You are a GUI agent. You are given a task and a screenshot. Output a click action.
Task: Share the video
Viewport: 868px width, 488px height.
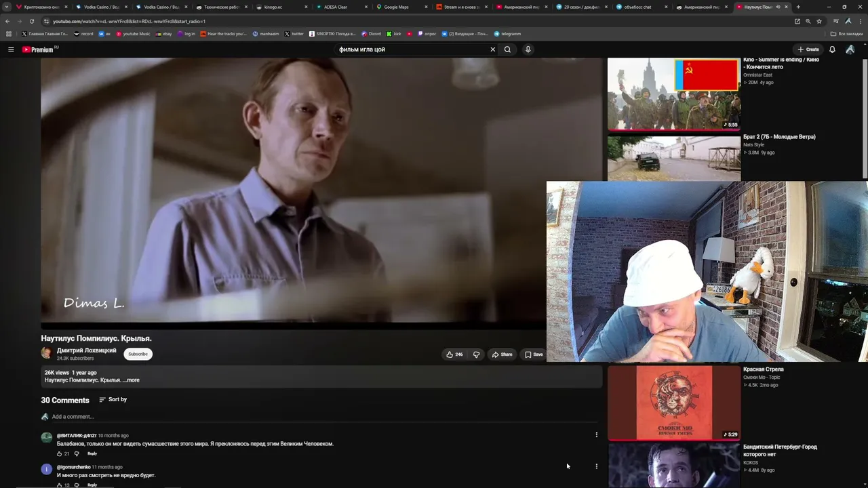[x=502, y=354]
